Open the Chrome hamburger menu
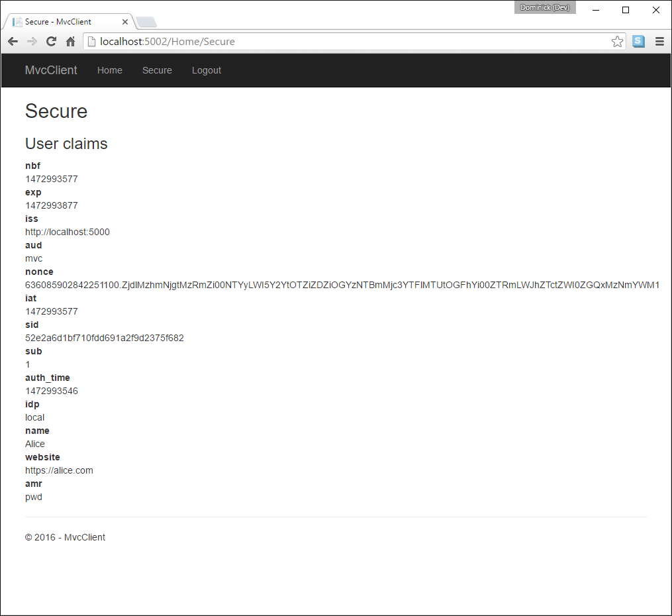The width and height of the screenshot is (672, 616). pyautogui.click(x=659, y=42)
